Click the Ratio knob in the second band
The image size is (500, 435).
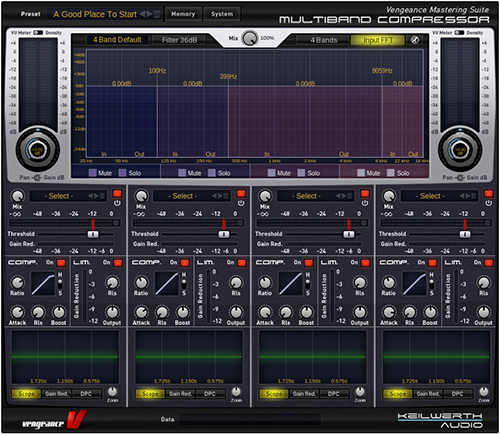(x=141, y=282)
